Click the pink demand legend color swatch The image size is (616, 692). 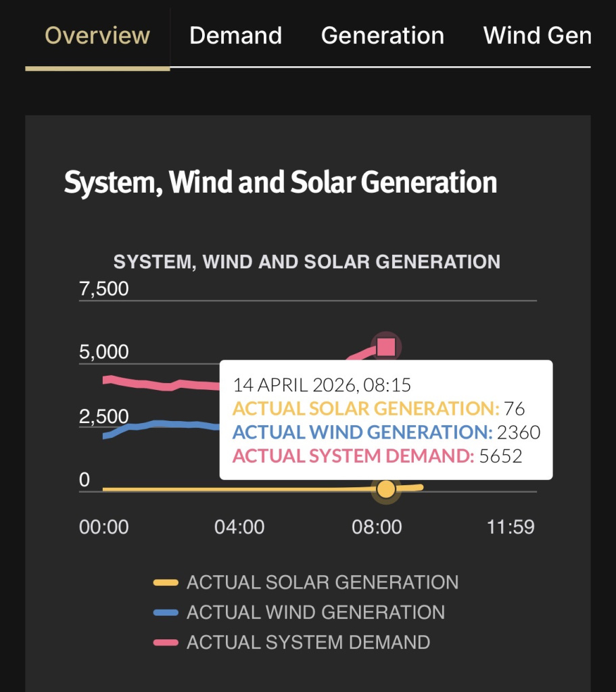pyautogui.click(x=166, y=643)
